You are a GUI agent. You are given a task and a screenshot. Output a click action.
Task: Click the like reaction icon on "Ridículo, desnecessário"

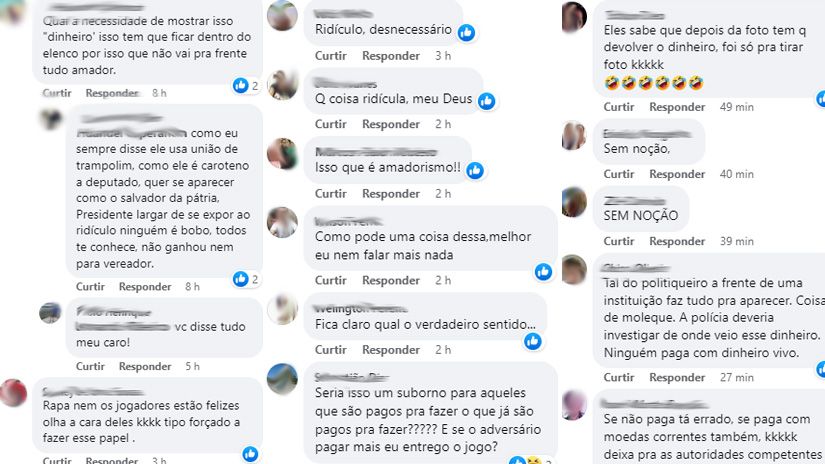coord(466,33)
